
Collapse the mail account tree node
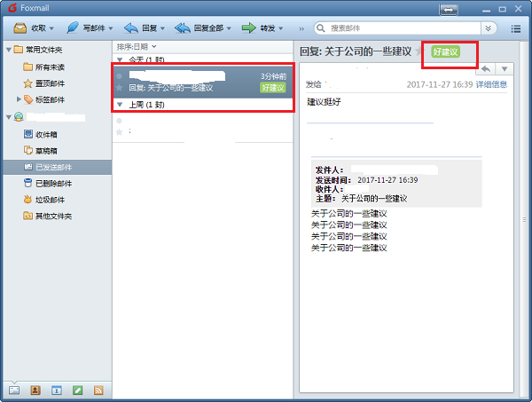(9, 117)
